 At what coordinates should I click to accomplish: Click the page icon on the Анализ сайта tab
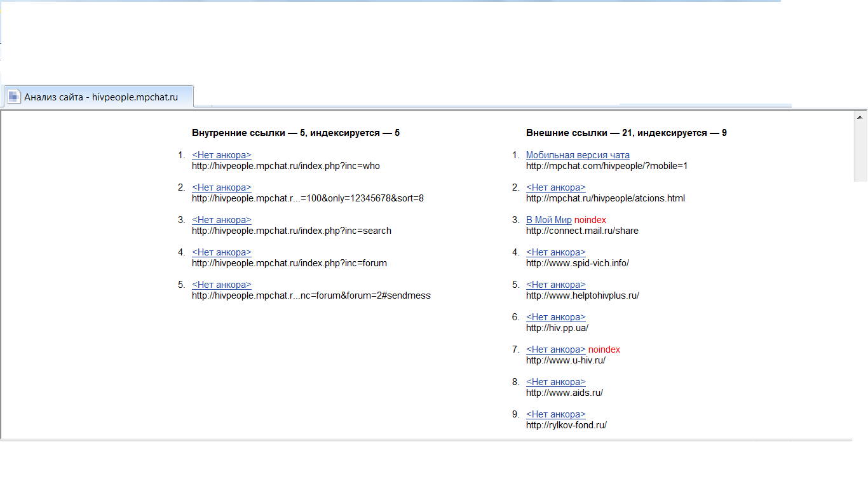pyautogui.click(x=14, y=97)
